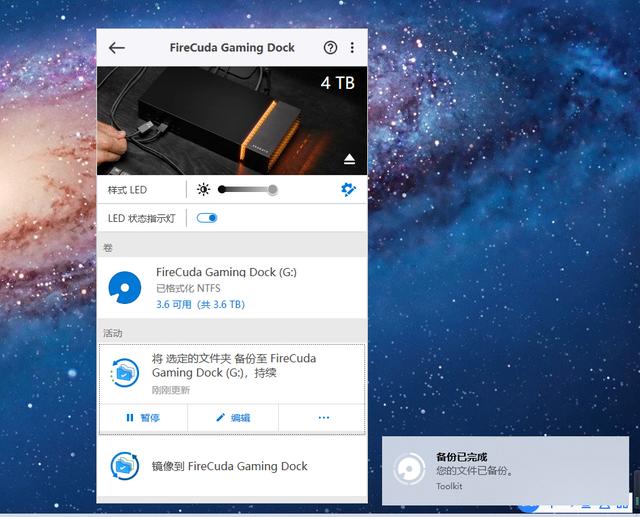
Task: Open the 备份已完成 Toolkit notification
Action: coord(505,470)
